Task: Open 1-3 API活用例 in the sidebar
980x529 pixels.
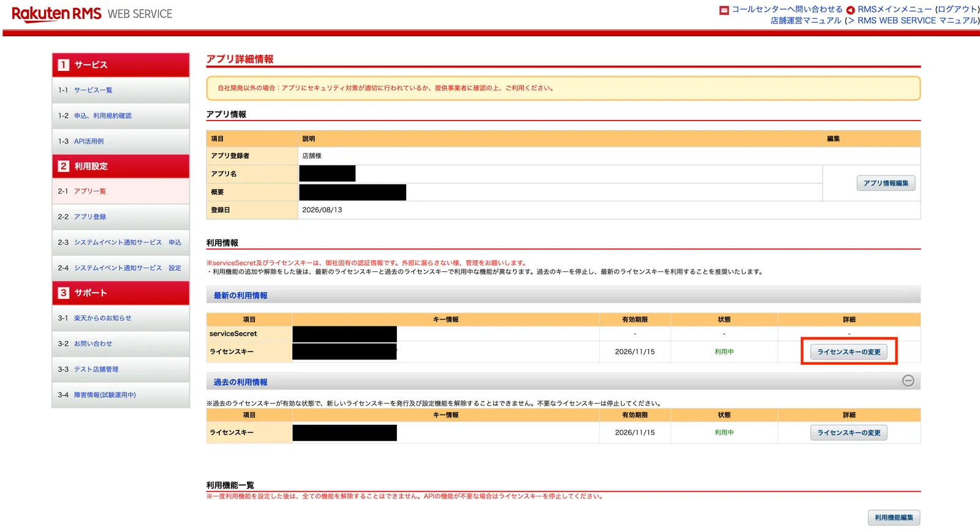Action: (x=121, y=141)
